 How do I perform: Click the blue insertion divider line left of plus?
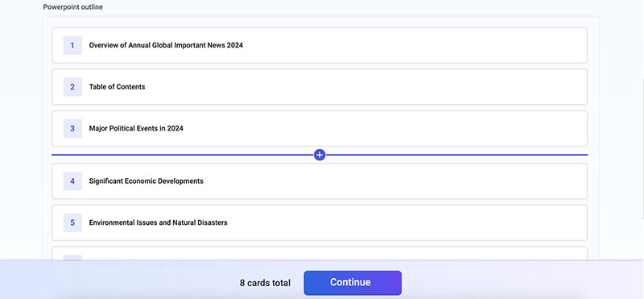click(183, 155)
